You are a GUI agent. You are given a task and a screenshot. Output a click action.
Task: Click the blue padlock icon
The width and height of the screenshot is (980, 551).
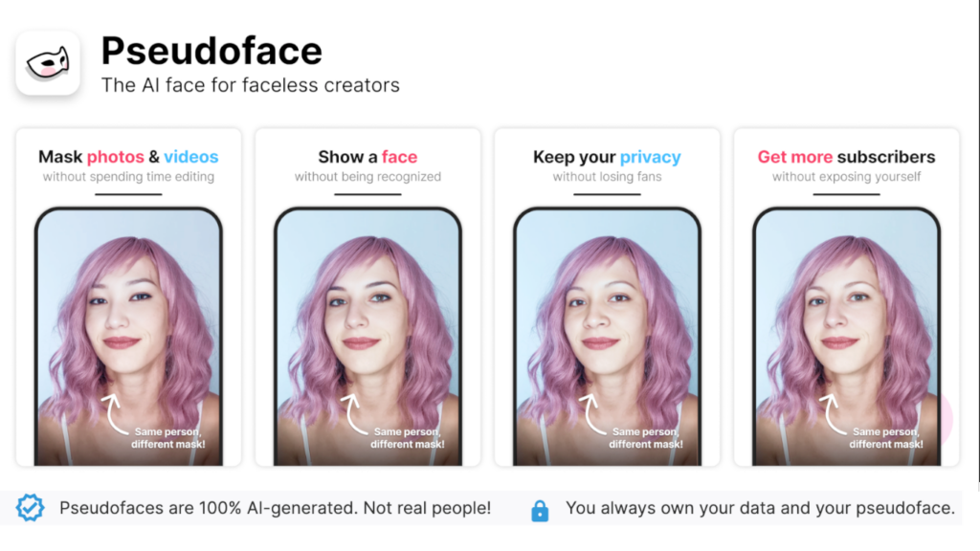[x=540, y=510]
